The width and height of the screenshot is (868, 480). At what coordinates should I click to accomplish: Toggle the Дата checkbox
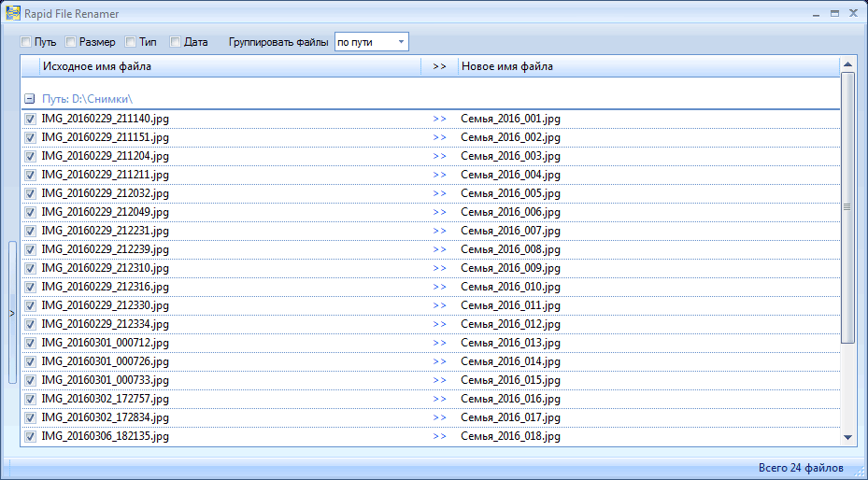click(x=176, y=42)
